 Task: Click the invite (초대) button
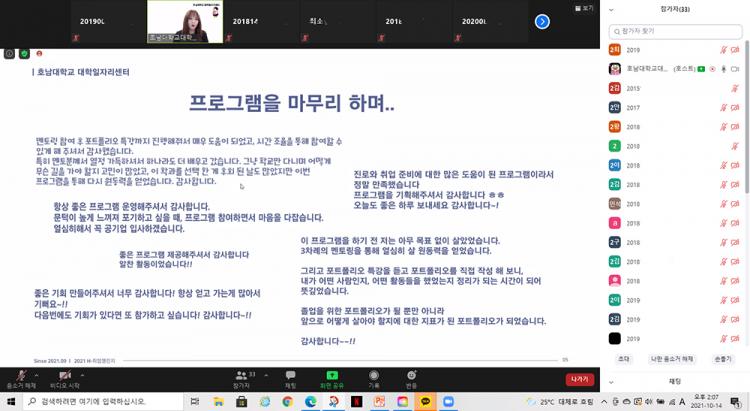point(624,357)
